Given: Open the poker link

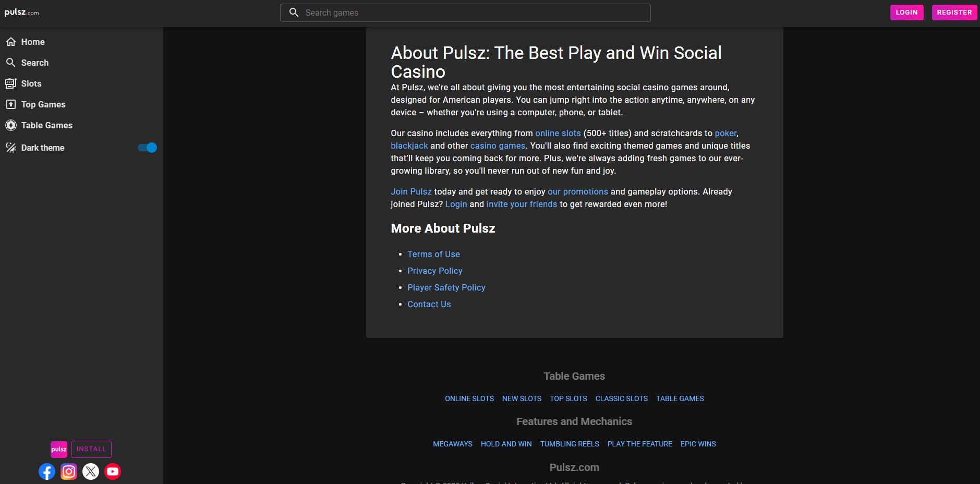Looking at the screenshot, I should click(725, 133).
